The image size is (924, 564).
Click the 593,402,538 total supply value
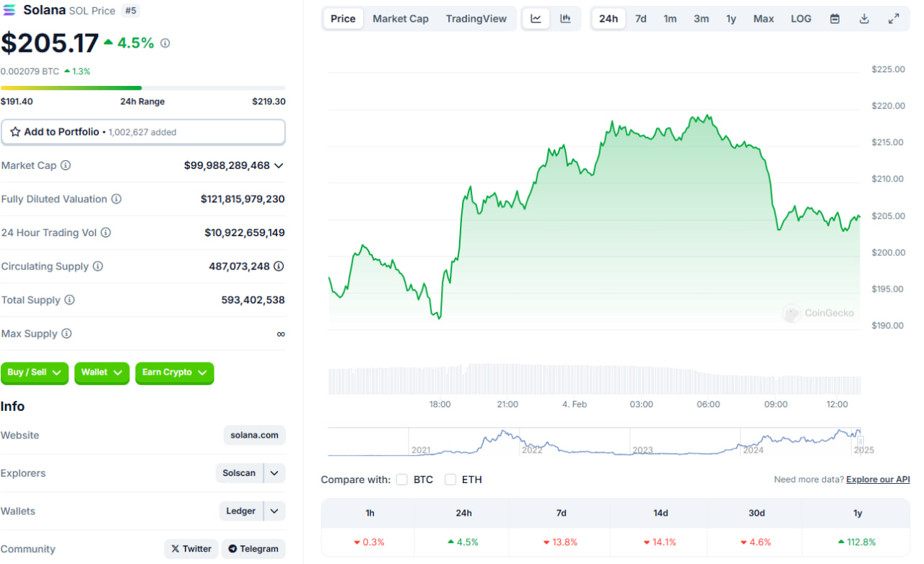click(253, 300)
